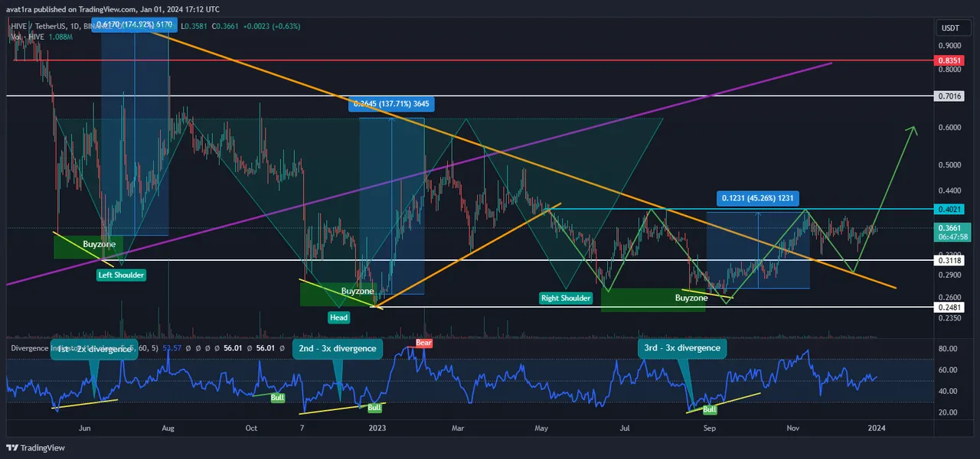Viewport: 980px width, 459px height.
Task: Click the '1st - 2x divergence' callout
Action: [94, 348]
